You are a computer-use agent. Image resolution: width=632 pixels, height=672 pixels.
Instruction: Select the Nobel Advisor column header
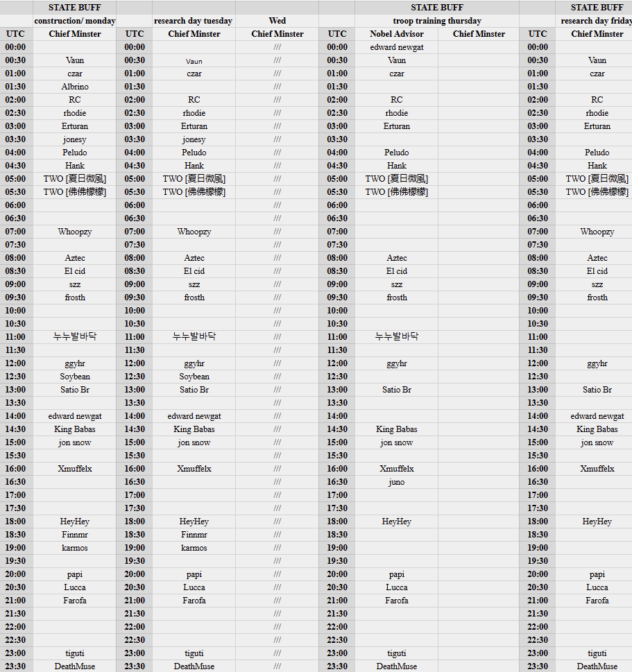[397, 34]
